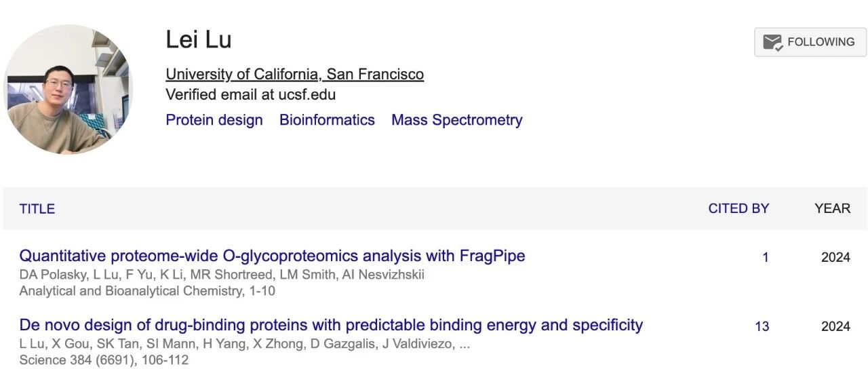Click the Science 384 (6691) journal line
Screen dimensions: 868x369
click(104, 360)
